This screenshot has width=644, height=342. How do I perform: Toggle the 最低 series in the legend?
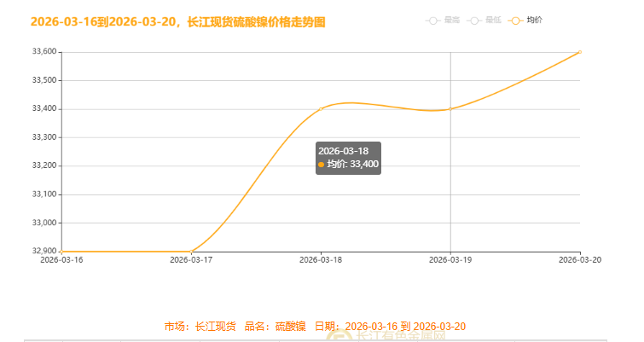click(x=484, y=20)
